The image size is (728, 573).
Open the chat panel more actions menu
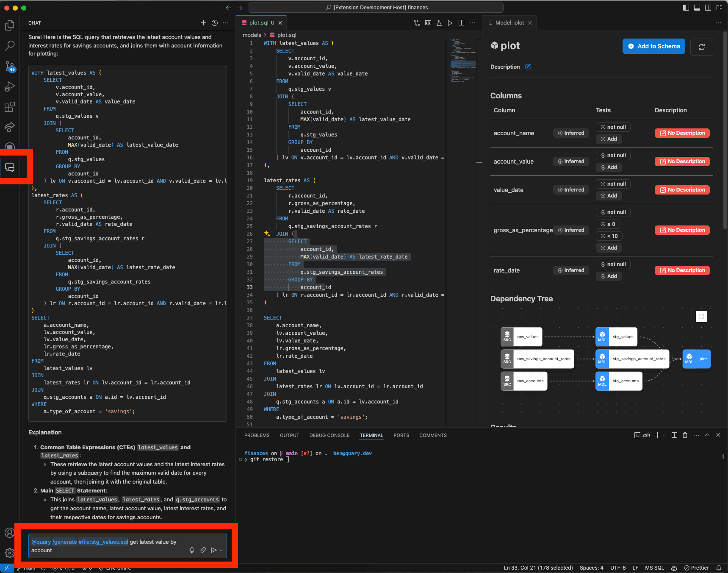coord(226,23)
